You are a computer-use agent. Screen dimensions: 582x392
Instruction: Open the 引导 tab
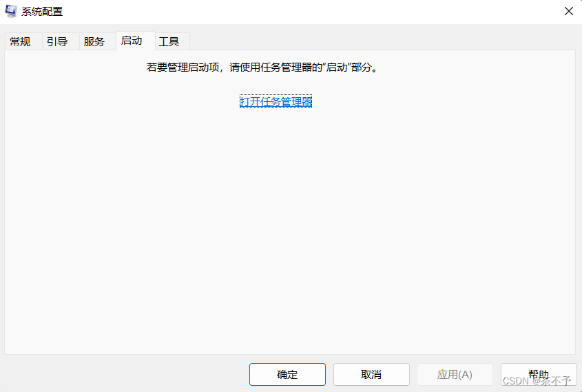click(x=61, y=41)
